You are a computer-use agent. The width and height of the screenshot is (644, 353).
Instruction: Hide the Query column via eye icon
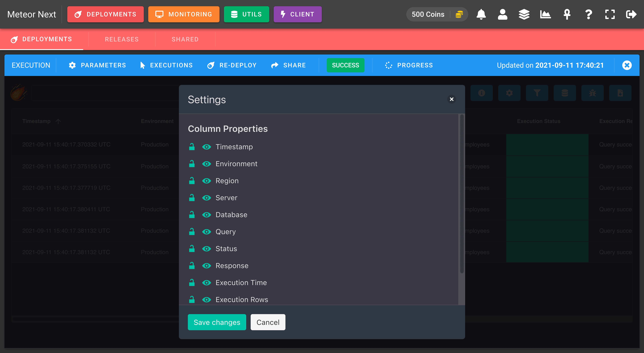[x=207, y=232]
